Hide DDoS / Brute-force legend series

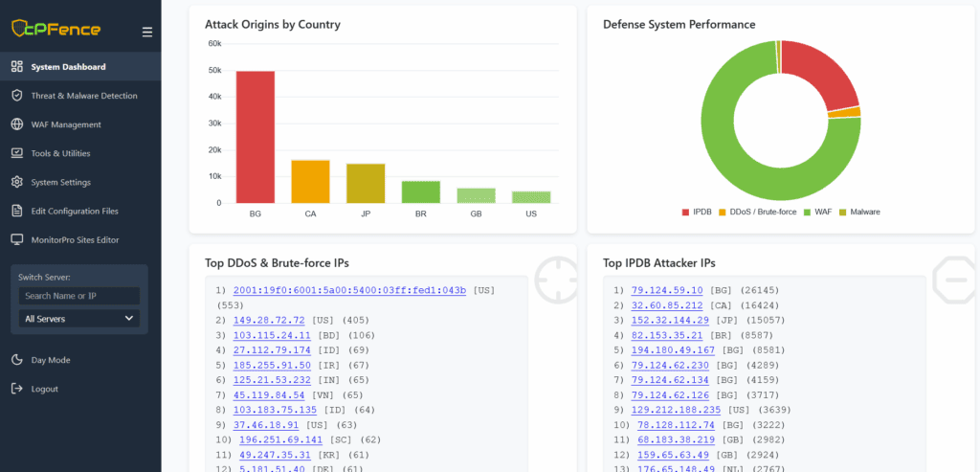(x=756, y=212)
